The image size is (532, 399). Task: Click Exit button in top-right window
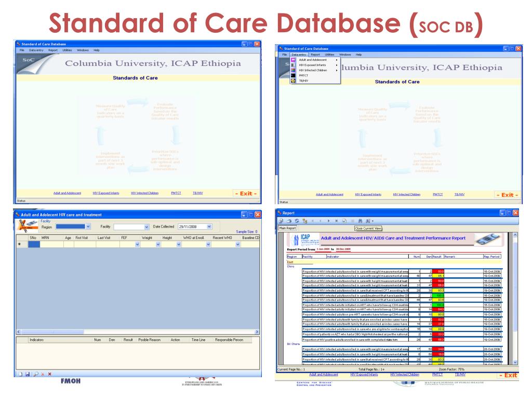(507, 195)
